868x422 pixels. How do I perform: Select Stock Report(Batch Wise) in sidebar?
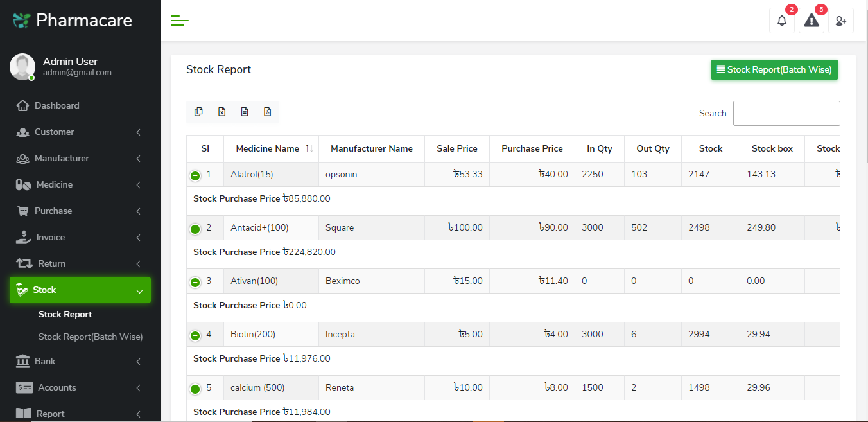click(x=91, y=337)
